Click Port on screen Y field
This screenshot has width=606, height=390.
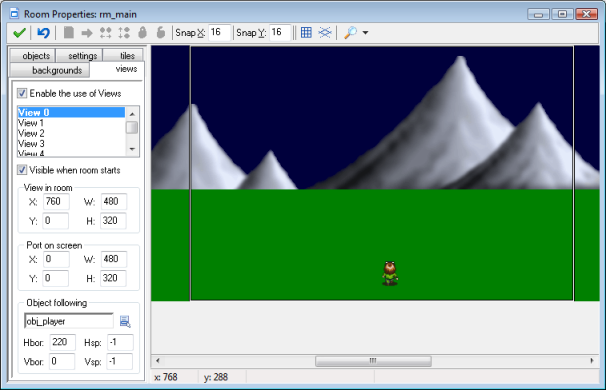click(x=56, y=278)
